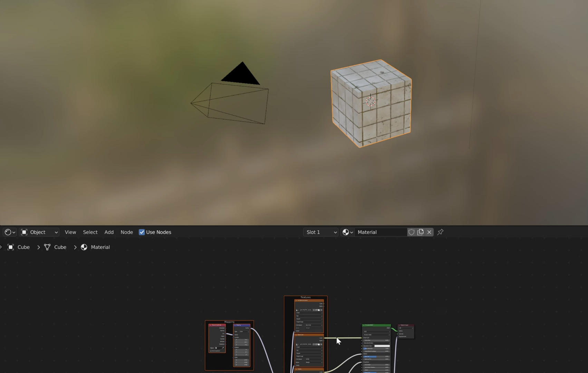The image size is (588, 373).
Task: Click the unlink X icon in Ambient Occlusion node
Action: (x=321, y=310)
